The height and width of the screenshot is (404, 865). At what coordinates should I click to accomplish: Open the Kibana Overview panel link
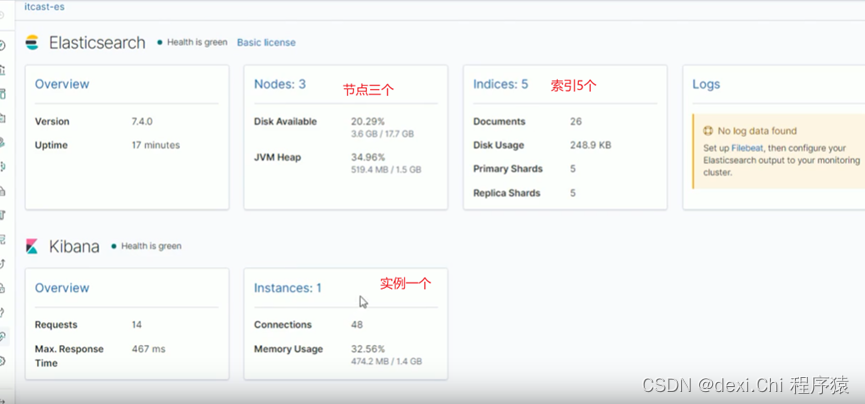click(62, 288)
